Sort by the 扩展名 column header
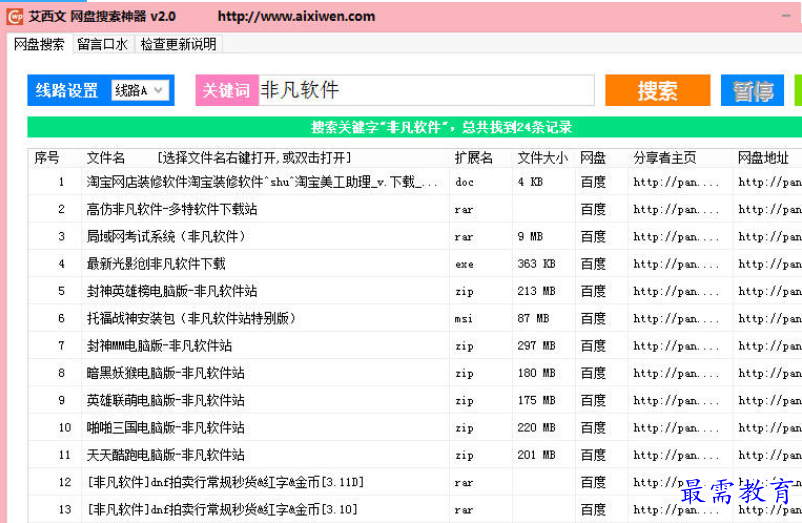 pyautogui.click(x=474, y=158)
